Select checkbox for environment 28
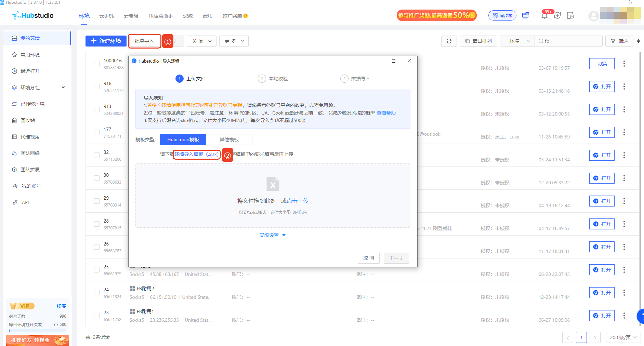Viewport: 644px width, 346px height. (x=97, y=224)
